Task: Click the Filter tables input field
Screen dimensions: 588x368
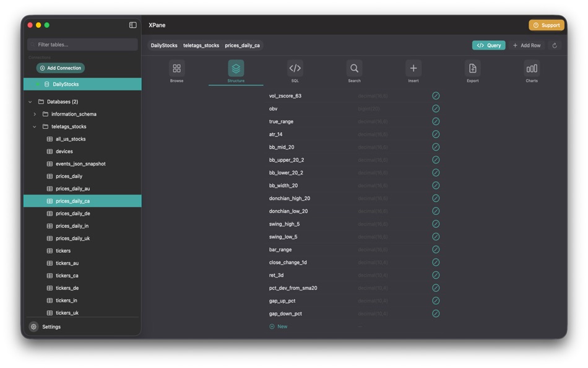Action: 82,44
